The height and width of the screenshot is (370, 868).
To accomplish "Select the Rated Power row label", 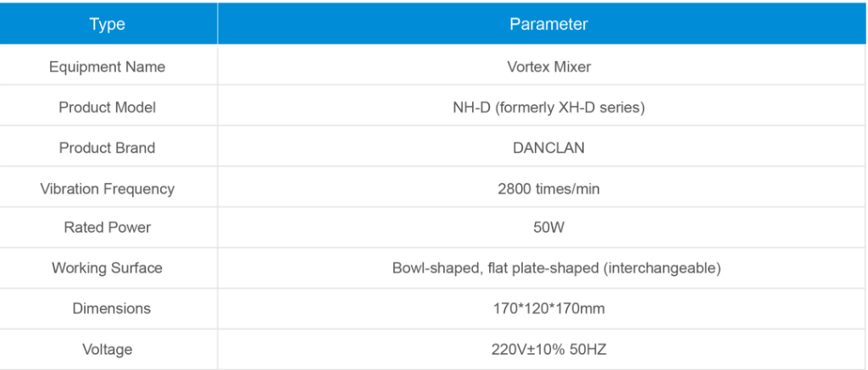I will [108, 228].
